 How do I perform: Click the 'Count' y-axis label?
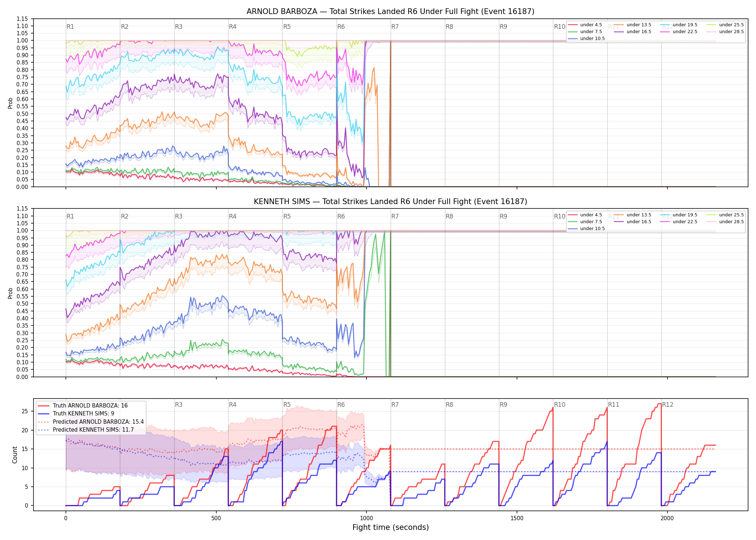click(15, 455)
